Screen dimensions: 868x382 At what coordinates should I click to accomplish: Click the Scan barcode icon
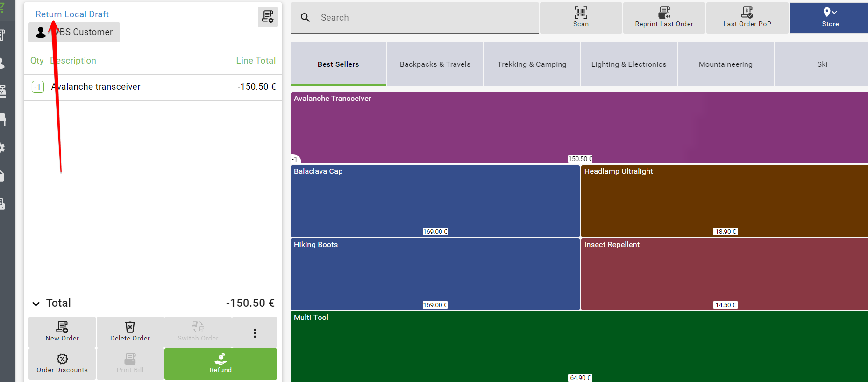pos(581,13)
